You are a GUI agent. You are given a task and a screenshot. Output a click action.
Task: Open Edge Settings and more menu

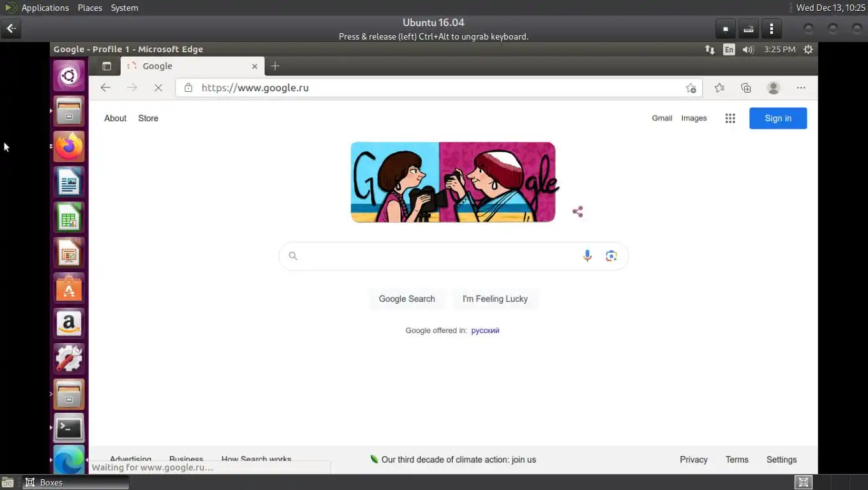[801, 87]
